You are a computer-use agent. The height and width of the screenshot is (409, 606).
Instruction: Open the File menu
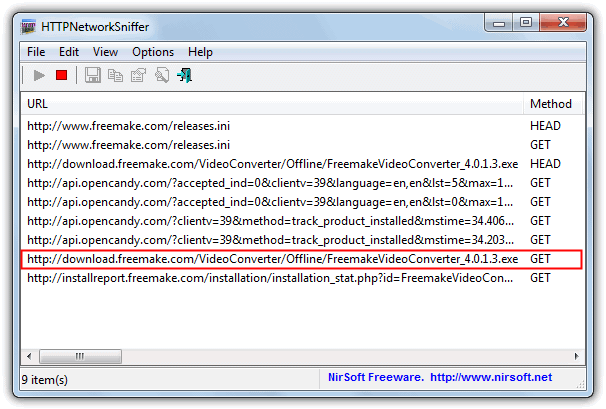(x=36, y=52)
